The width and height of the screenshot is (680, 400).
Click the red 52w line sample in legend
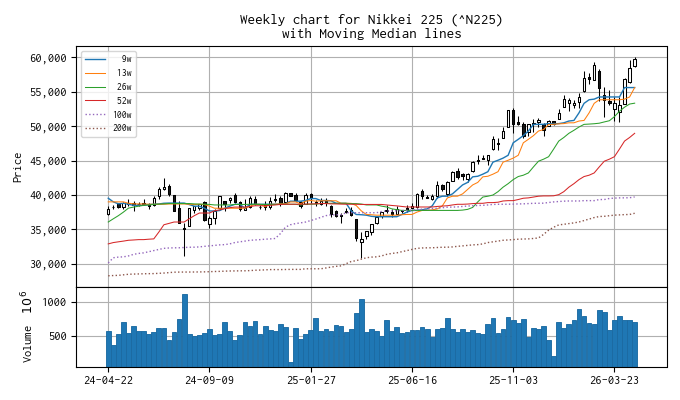point(95,101)
